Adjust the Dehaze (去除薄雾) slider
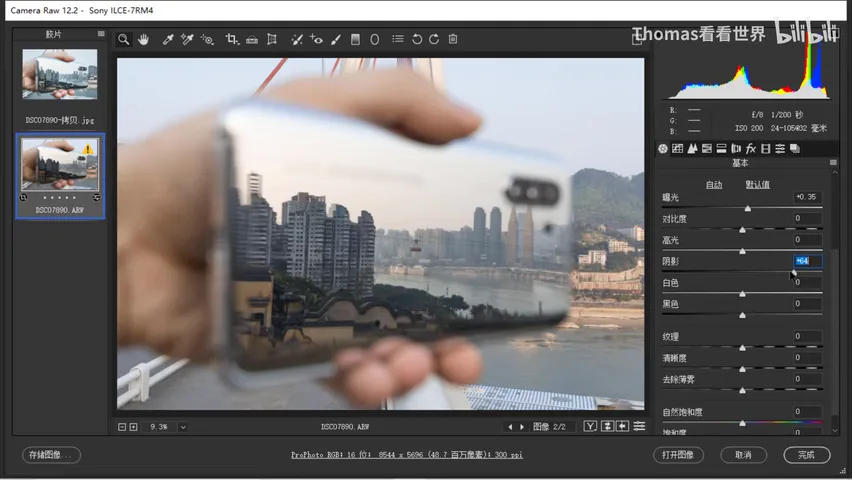 click(742, 390)
